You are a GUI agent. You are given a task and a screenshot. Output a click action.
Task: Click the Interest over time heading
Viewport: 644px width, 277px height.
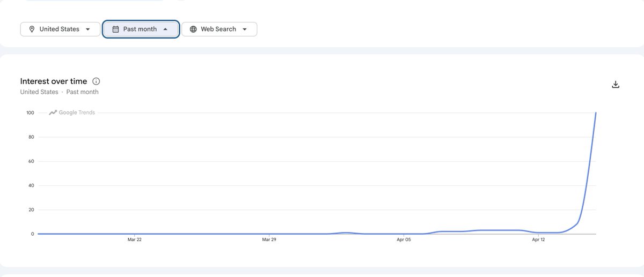[x=54, y=81]
